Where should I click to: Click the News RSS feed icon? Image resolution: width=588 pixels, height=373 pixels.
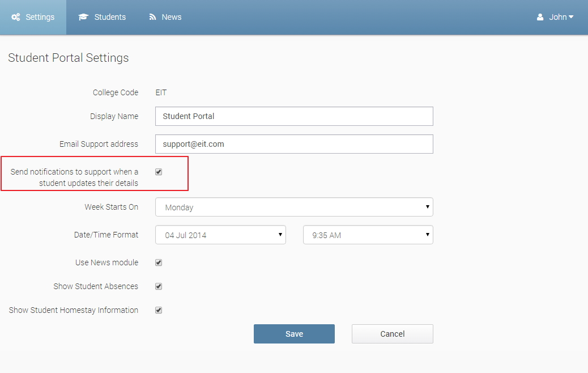point(152,17)
